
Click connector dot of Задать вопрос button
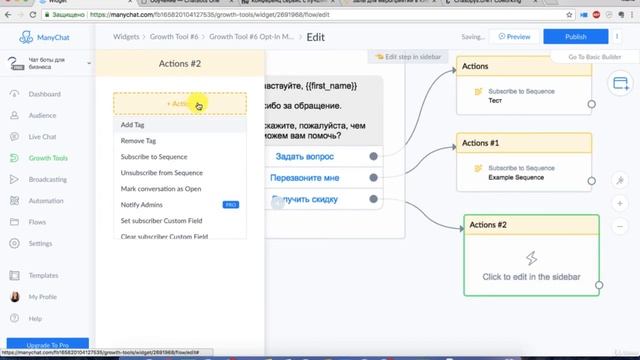[x=373, y=156]
